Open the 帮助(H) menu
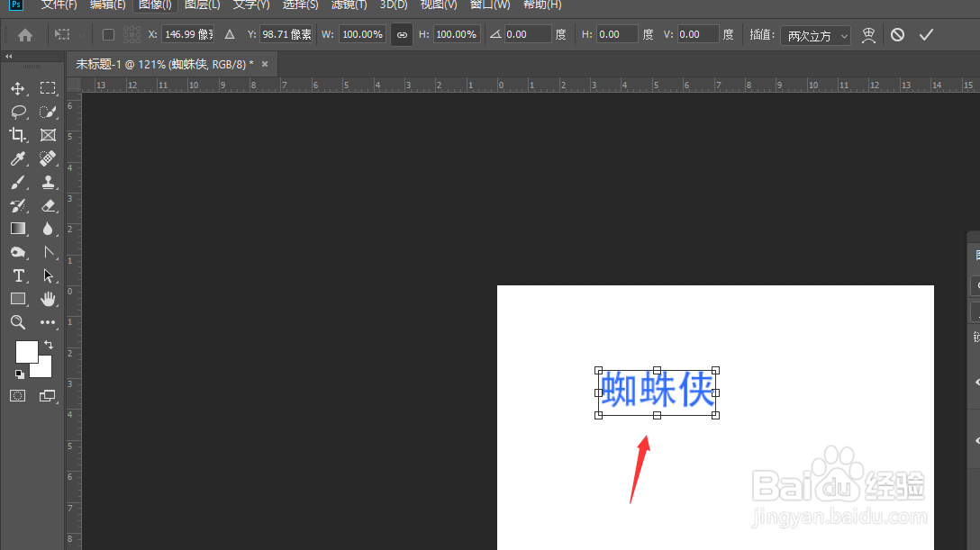980x550 pixels. tap(542, 5)
